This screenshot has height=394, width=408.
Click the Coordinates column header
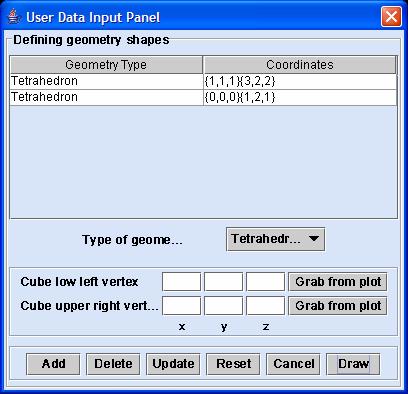click(x=300, y=65)
